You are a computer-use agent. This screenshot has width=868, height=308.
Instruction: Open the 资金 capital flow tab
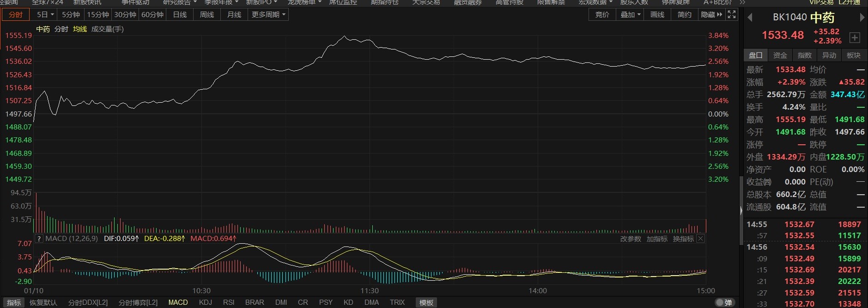tap(780, 55)
